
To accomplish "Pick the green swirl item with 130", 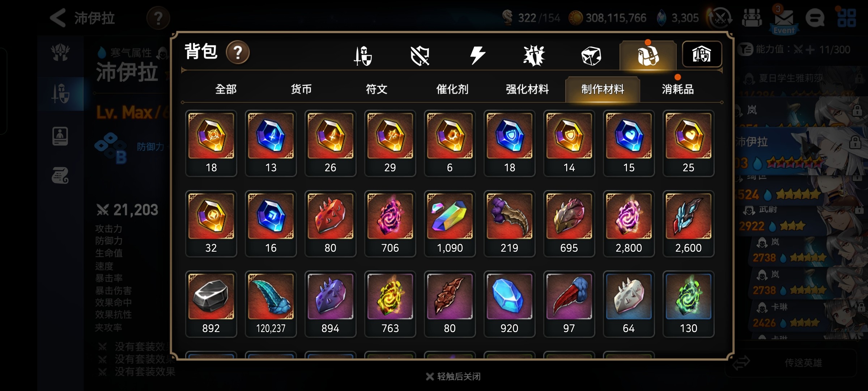I will click(x=688, y=304).
